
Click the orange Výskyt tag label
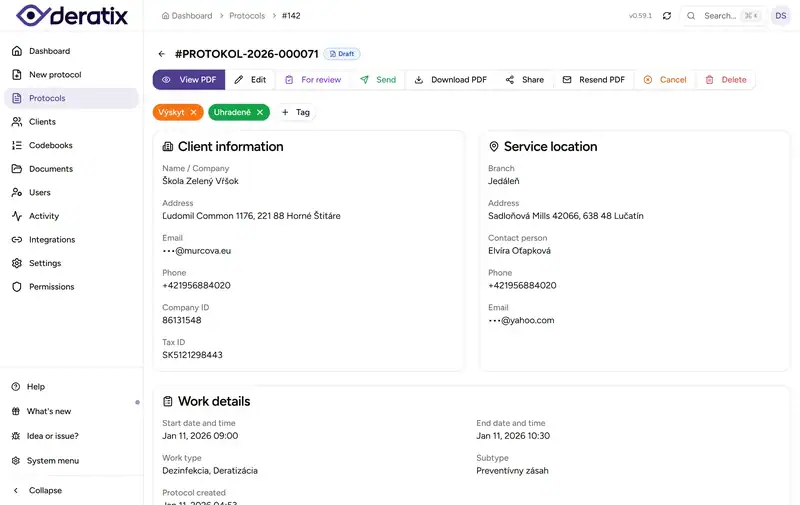pos(171,112)
